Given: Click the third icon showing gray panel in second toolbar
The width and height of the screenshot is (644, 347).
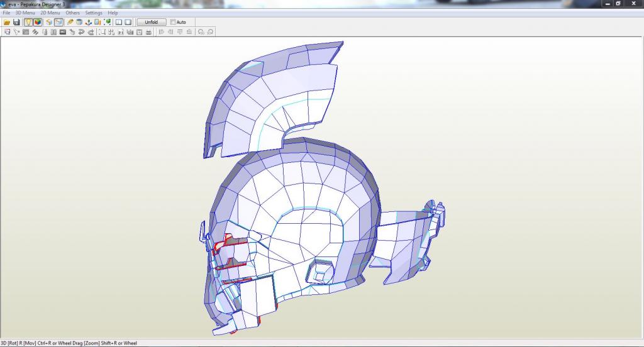Looking at the screenshot, I should tap(25, 31).
